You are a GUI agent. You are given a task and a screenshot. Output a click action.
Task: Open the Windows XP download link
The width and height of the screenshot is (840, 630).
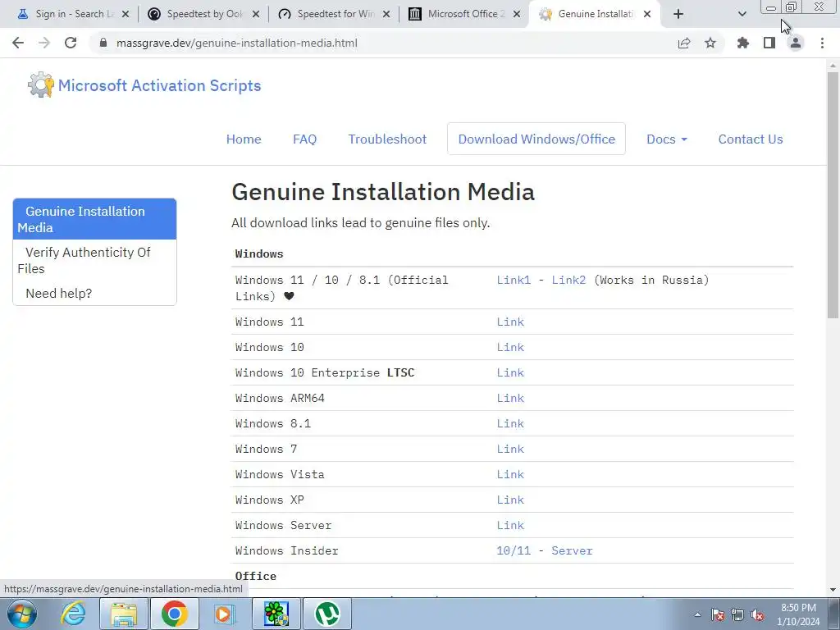coord(510,500)
